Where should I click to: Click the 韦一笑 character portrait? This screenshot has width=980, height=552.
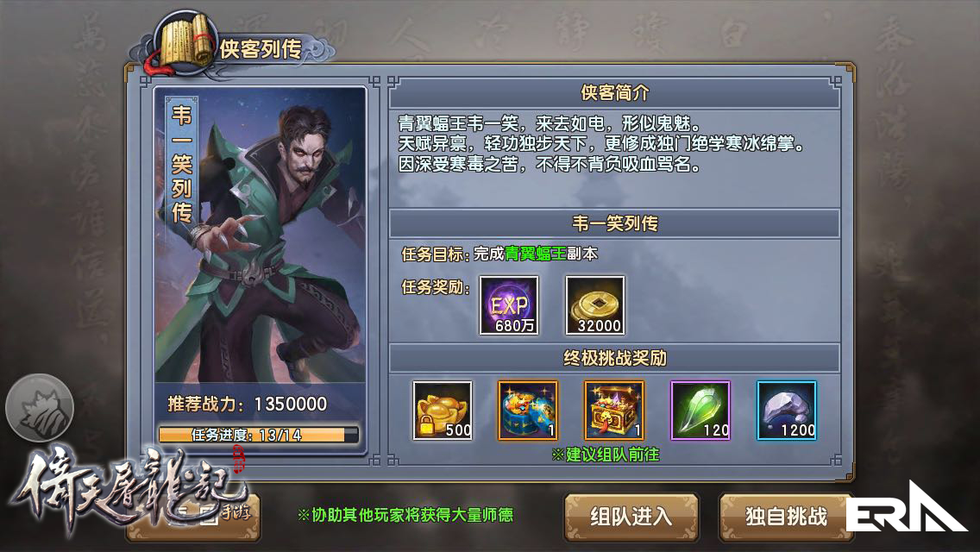coord(260,235)
